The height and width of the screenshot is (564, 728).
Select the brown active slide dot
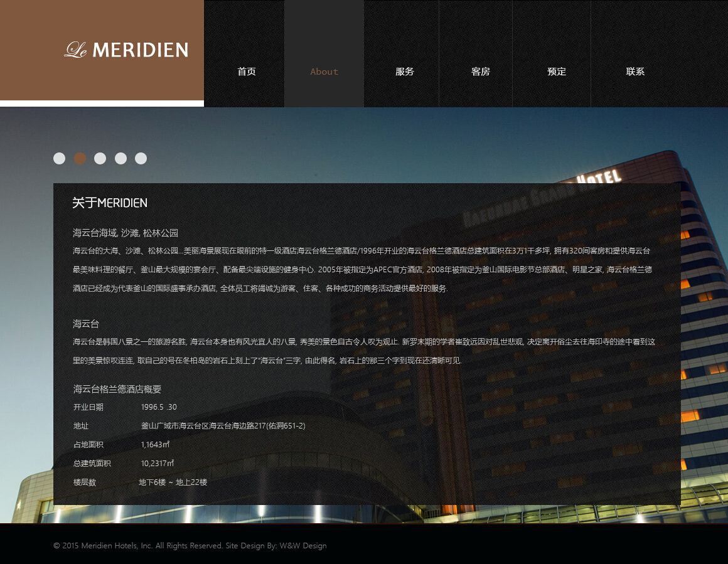[80, 158]
